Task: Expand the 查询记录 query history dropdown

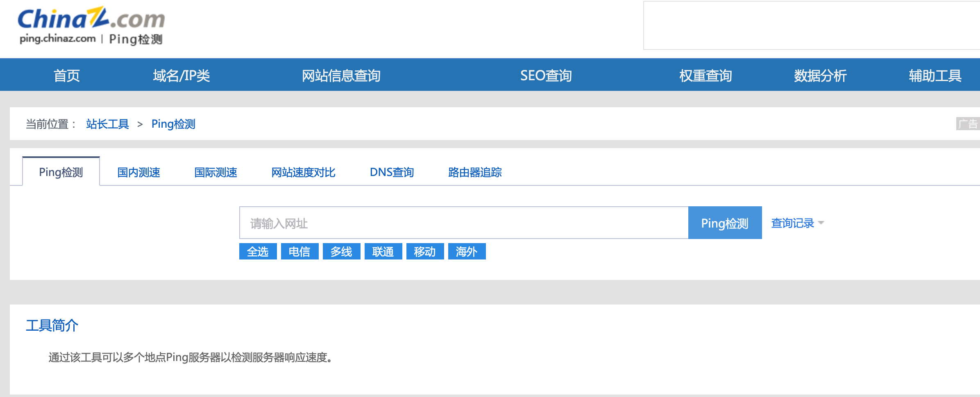Action: click(794, 223)
